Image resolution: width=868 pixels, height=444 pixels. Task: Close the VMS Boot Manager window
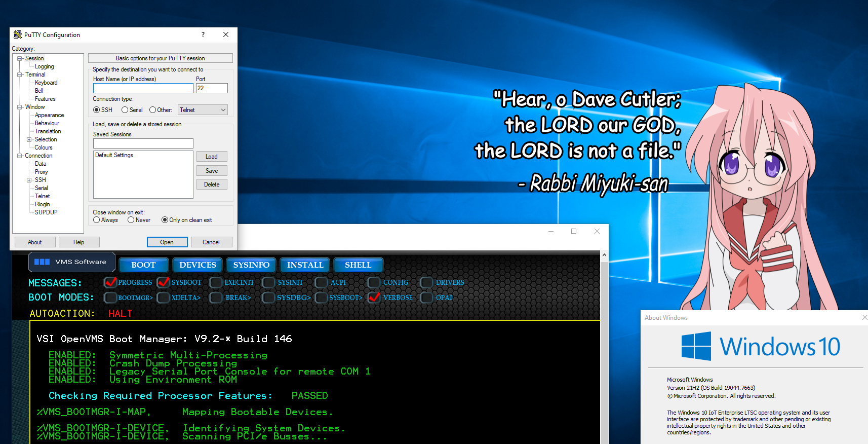pyautogui.click(x=597, y=231)
